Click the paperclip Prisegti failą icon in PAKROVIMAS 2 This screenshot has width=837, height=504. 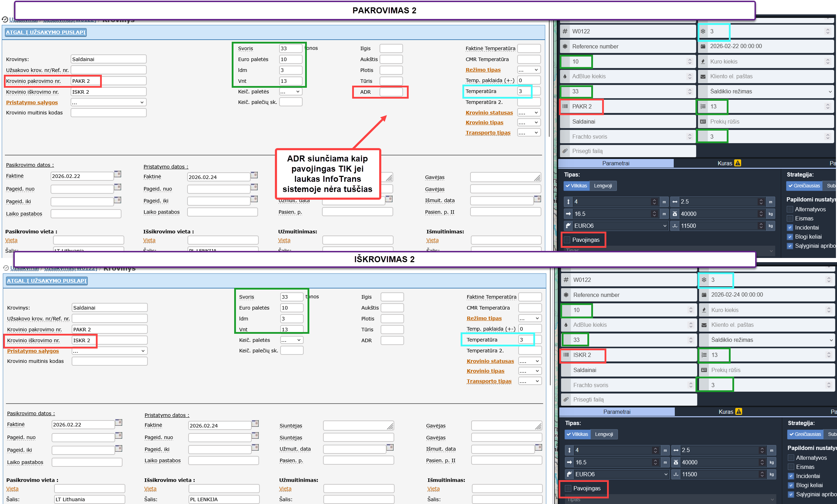565,151
